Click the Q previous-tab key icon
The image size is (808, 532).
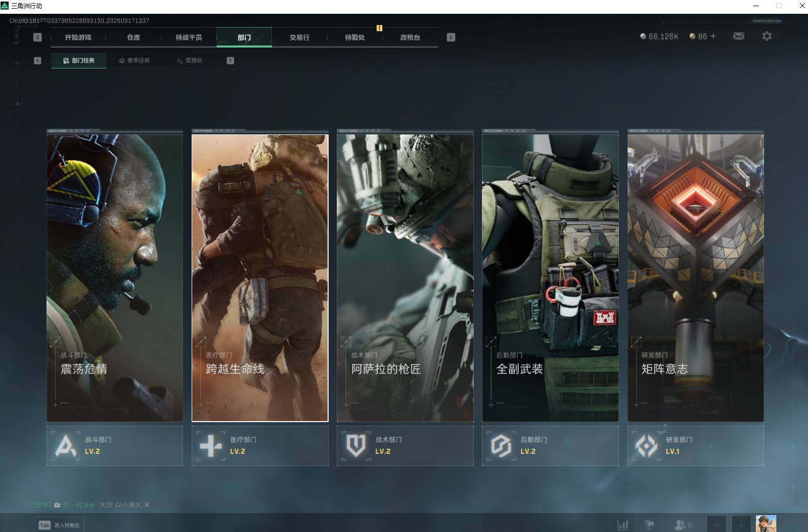(x=37, y=37)
